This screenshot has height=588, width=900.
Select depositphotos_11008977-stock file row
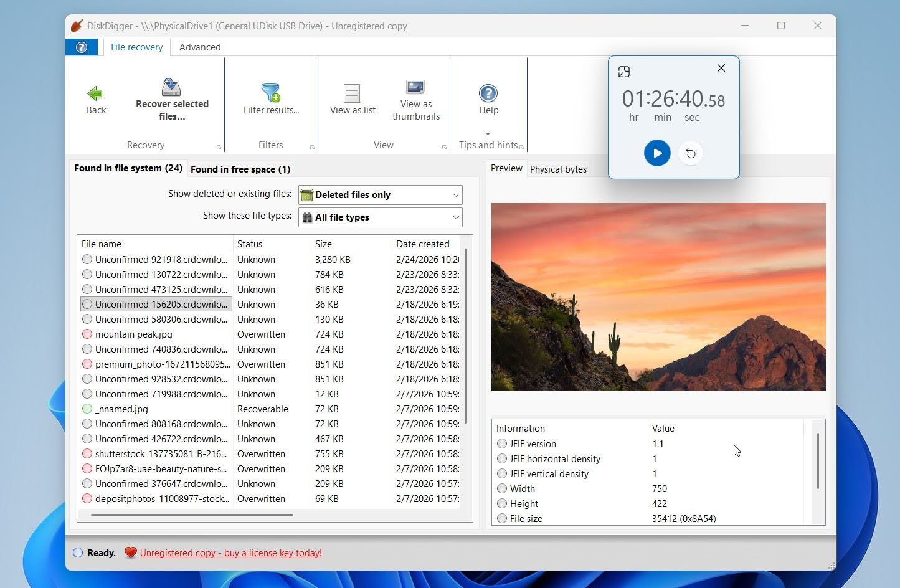click(x=270, y=499)
